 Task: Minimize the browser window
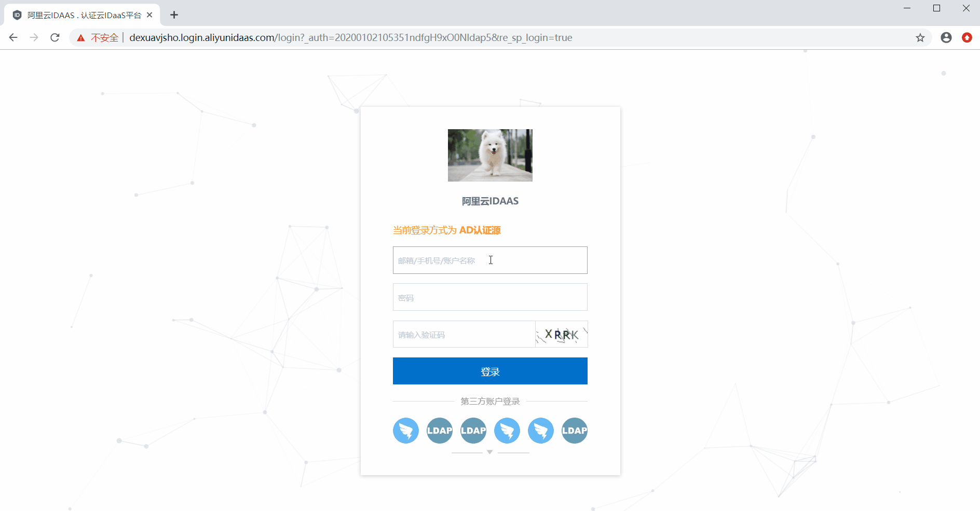907,8
